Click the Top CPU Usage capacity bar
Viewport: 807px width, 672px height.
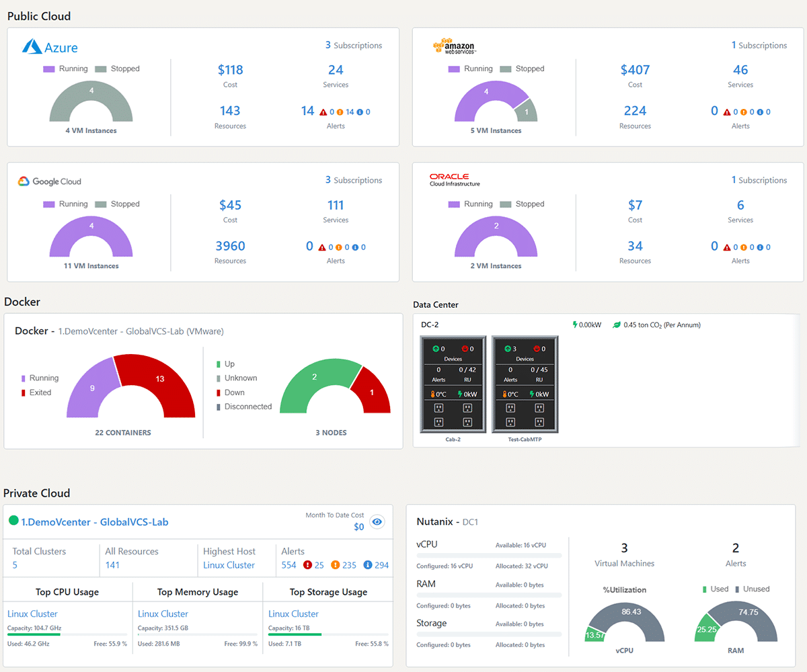[x=67, y=634]
